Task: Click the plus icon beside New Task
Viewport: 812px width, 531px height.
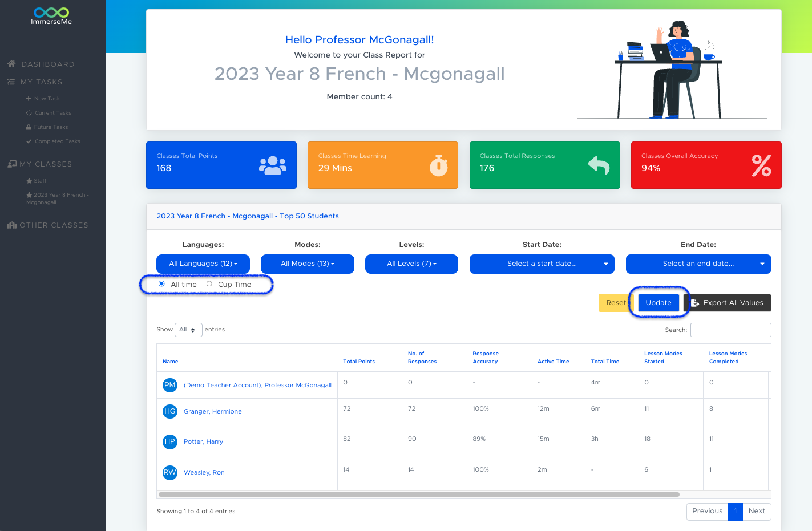Action: coord(29,99)
